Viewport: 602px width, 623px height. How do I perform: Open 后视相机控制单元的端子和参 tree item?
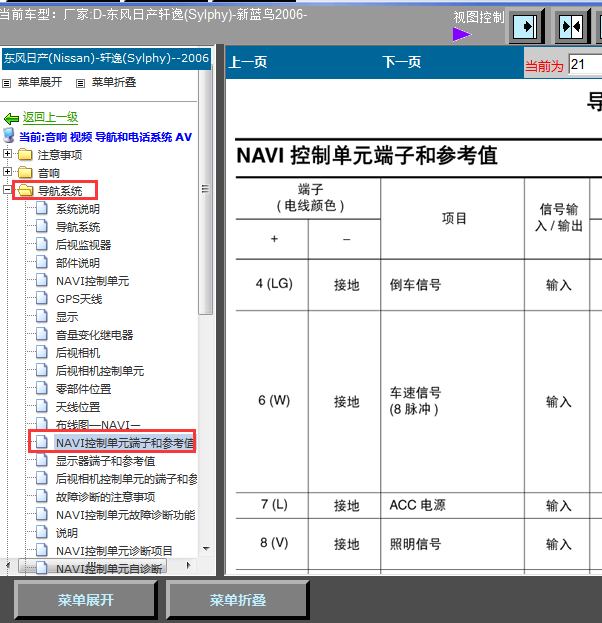coord(126,479)
